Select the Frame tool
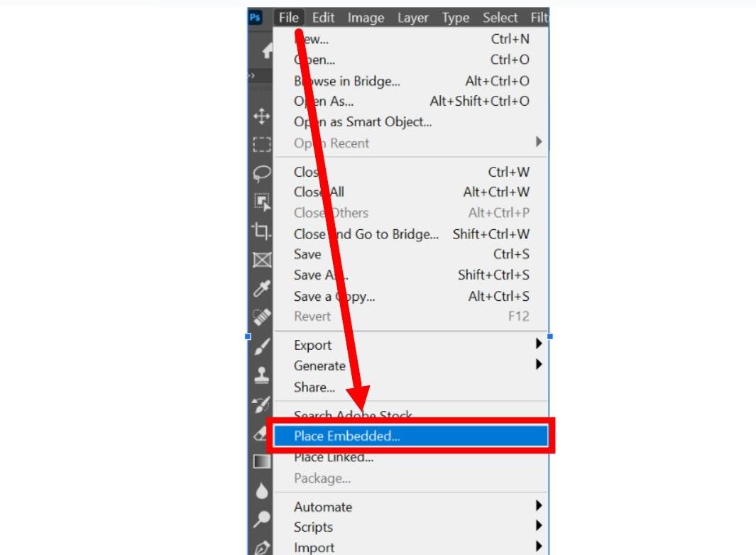 261,260
